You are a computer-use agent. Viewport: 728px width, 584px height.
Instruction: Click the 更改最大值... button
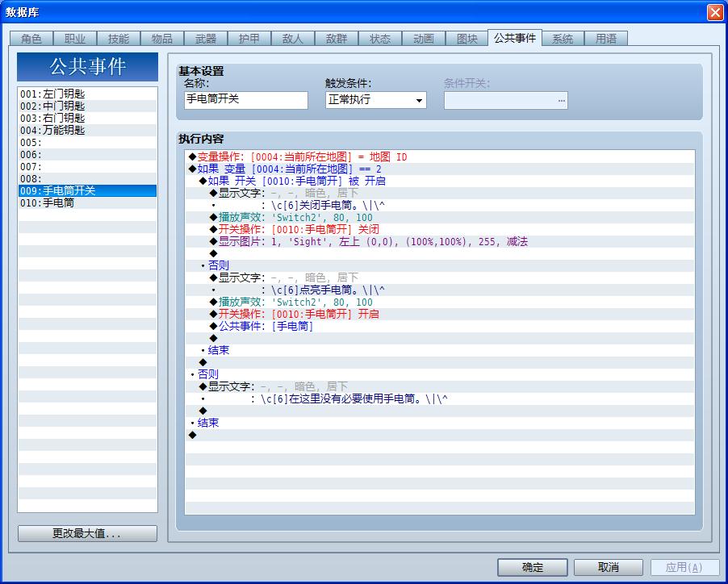87,533
